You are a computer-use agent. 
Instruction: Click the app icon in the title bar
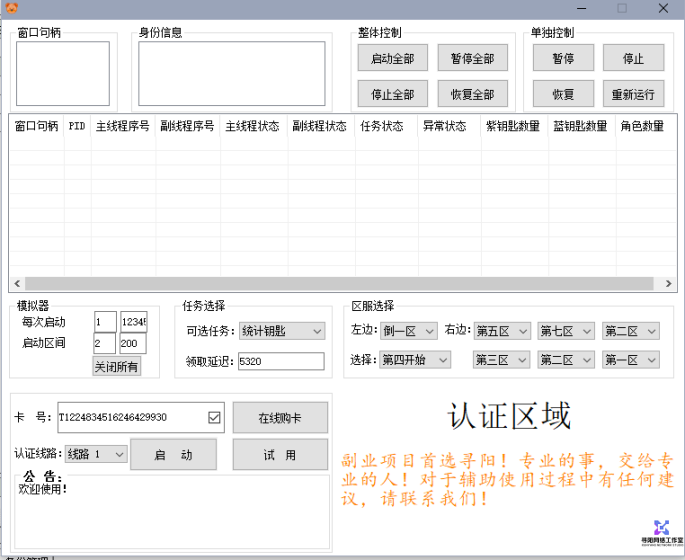point(12,8)
